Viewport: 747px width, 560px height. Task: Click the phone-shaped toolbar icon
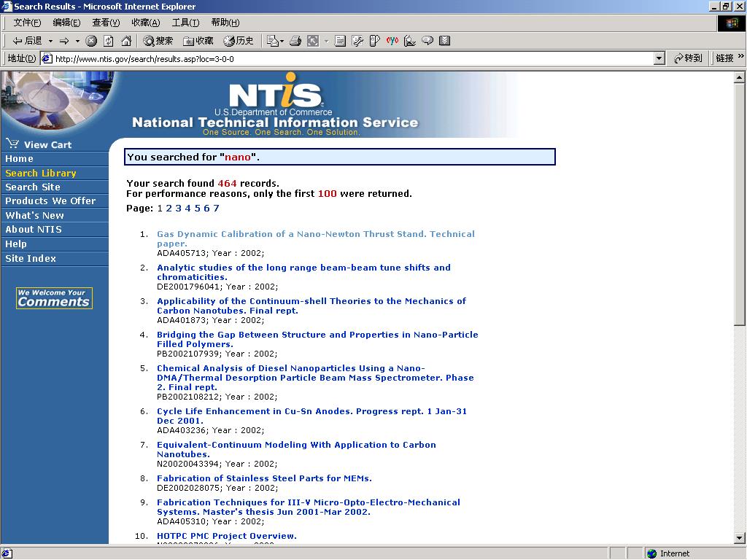tap(374, 41)
